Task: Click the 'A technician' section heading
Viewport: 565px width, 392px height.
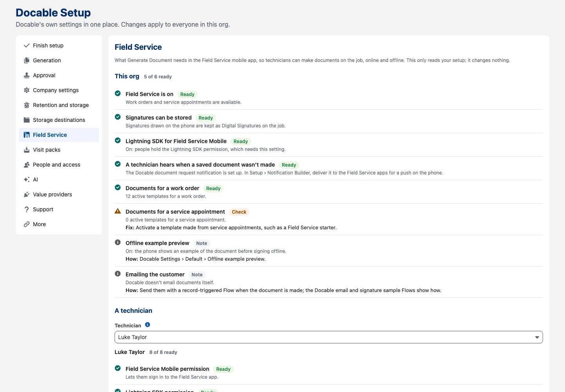Action: click(x=133, y=310)
